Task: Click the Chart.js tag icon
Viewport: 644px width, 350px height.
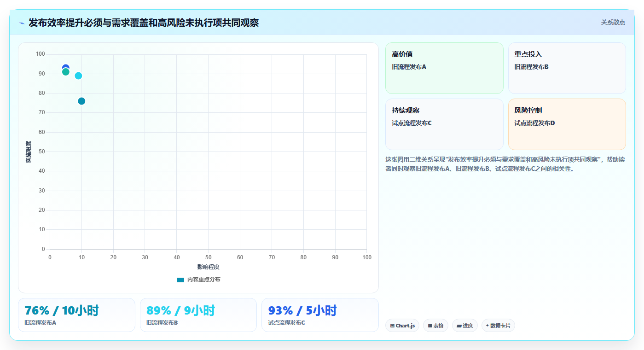Action: coord(392,326)
